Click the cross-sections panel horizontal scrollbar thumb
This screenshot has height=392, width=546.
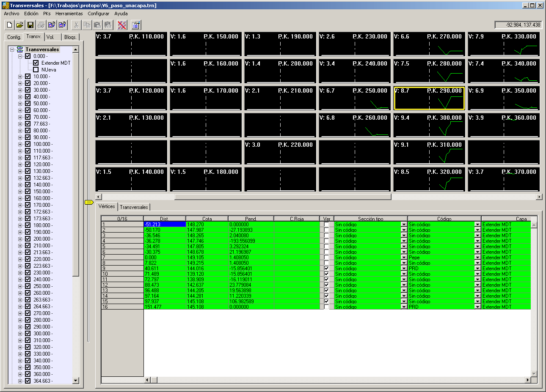(283, 197)
